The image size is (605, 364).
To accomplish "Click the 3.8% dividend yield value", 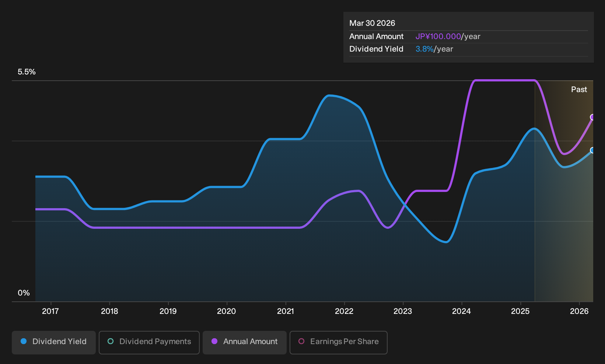I will click(424, 49).
